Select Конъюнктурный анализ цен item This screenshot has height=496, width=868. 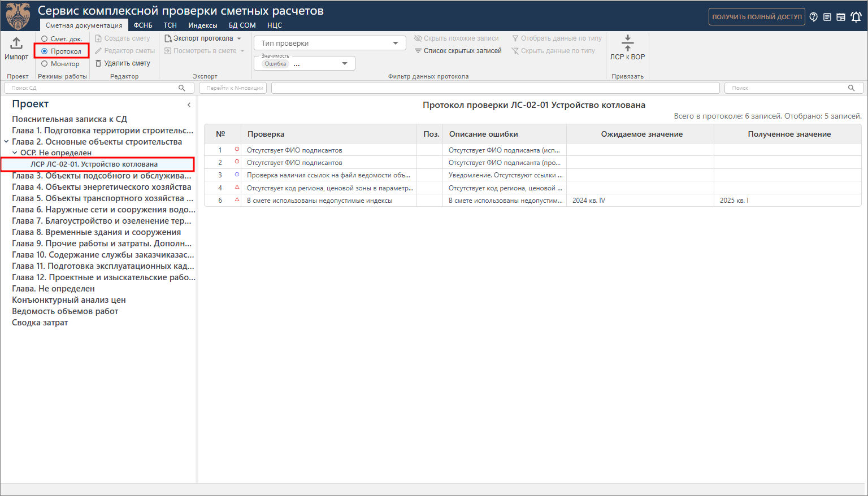[69, 300]
